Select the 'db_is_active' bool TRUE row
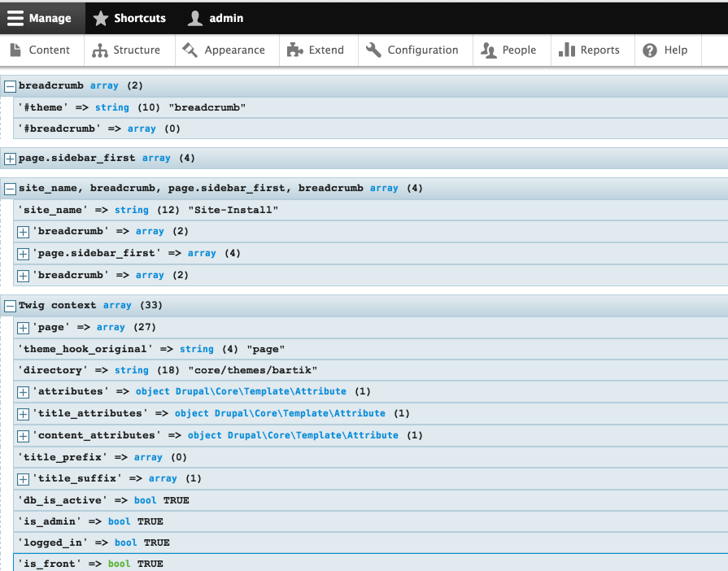This screenshot has width=728, height=571. [x=370, y=500]
